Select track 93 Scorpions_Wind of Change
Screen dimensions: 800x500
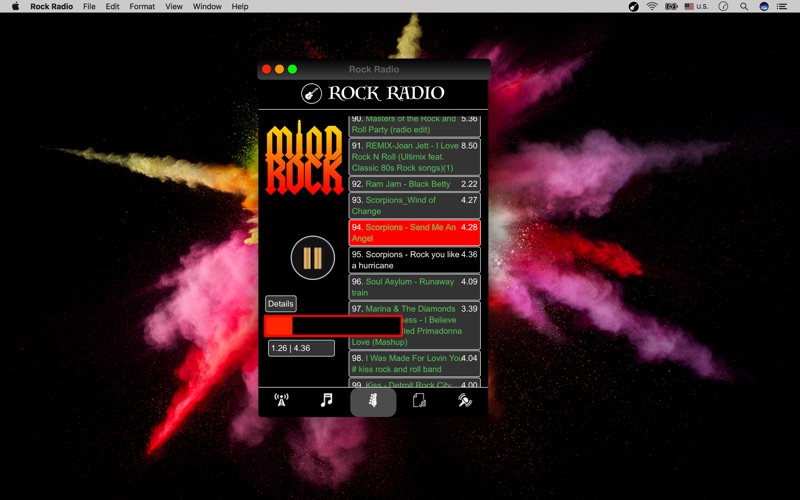[414, 206]
